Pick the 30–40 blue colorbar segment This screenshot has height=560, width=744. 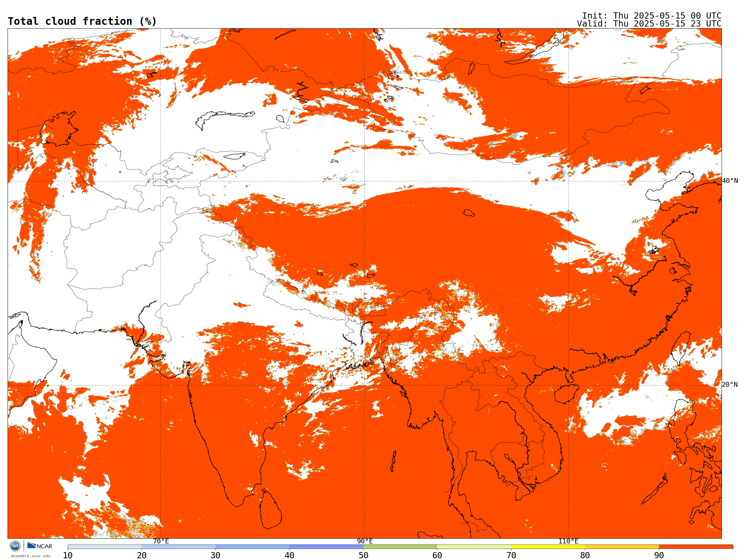[252, 547]
